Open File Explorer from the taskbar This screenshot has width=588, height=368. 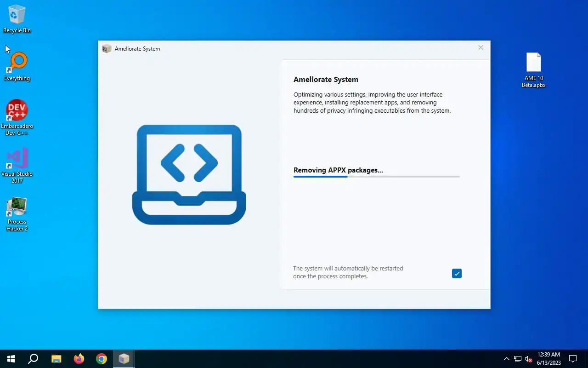coord(56,359)
